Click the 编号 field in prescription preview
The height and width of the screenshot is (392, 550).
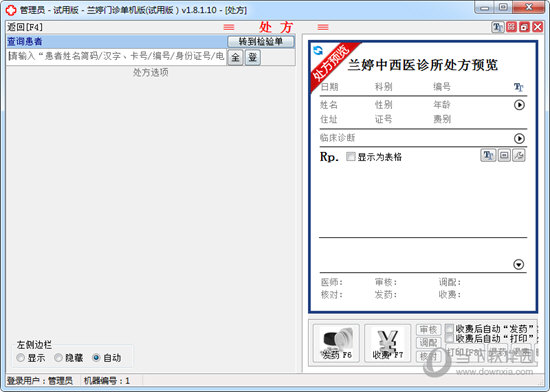click(442, 87)
